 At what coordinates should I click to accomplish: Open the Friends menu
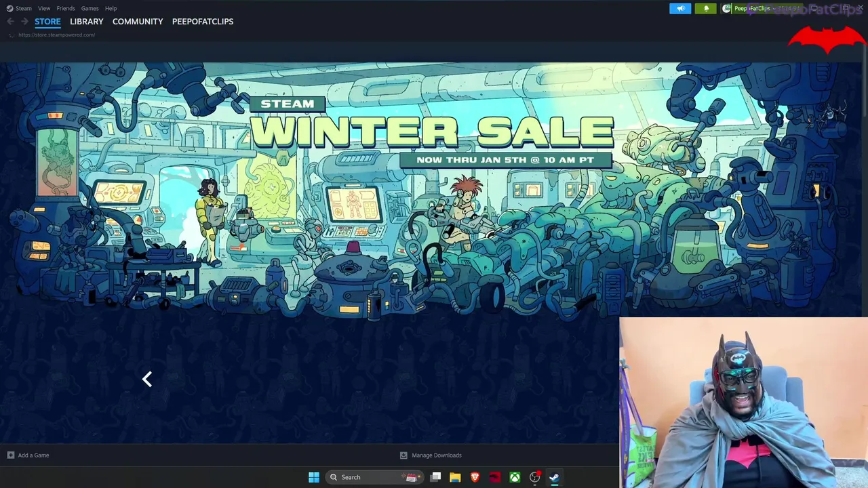coord(66,8)
